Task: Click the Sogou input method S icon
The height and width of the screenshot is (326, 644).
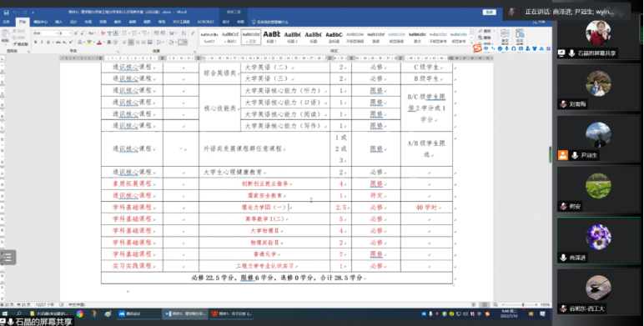Action: pos(477,48)
